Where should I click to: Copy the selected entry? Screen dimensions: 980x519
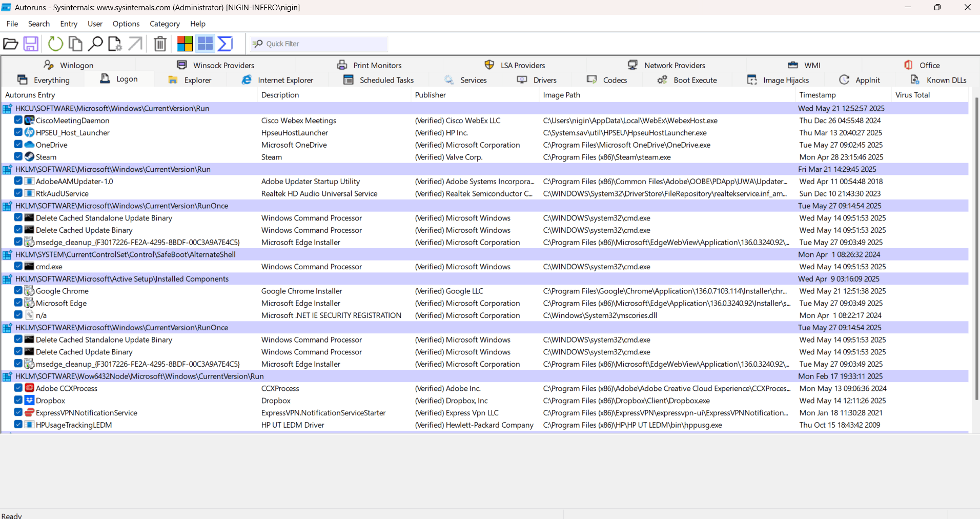click(x=75, y=44)
